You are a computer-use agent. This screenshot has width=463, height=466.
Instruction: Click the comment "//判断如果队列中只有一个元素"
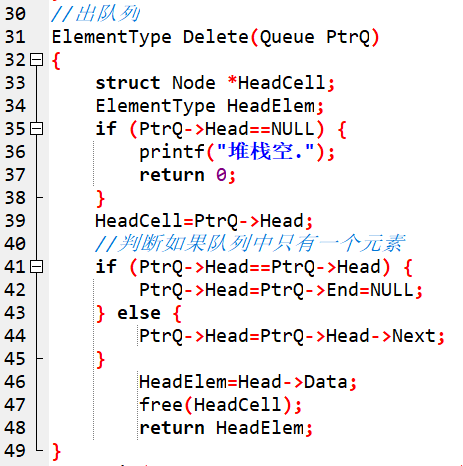tap(250, 243)
